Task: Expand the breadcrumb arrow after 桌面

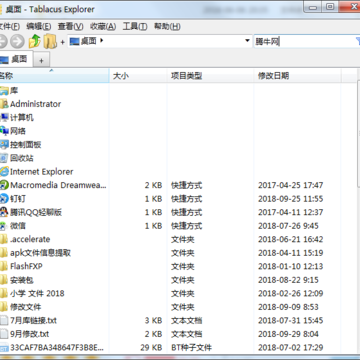Action: 102,41
